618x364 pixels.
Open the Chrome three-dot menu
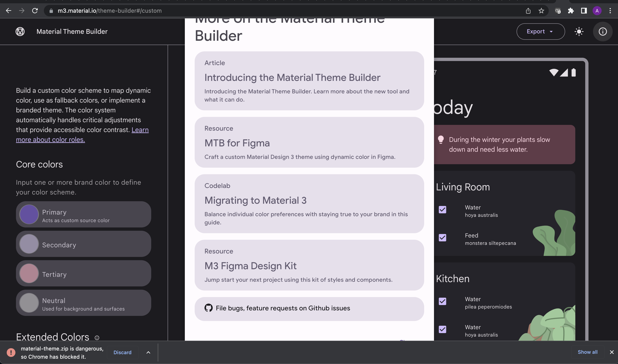[610, 11]
